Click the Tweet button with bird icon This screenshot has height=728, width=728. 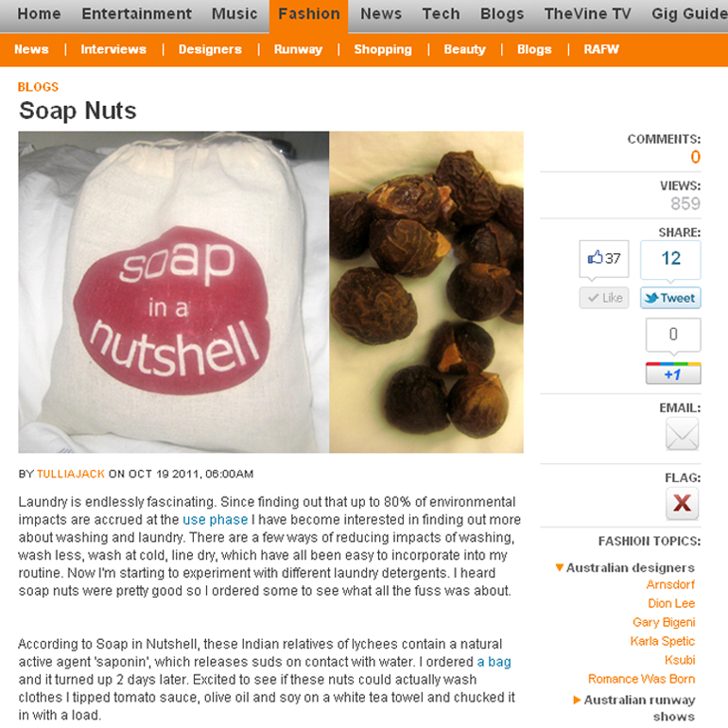[670, 298]
